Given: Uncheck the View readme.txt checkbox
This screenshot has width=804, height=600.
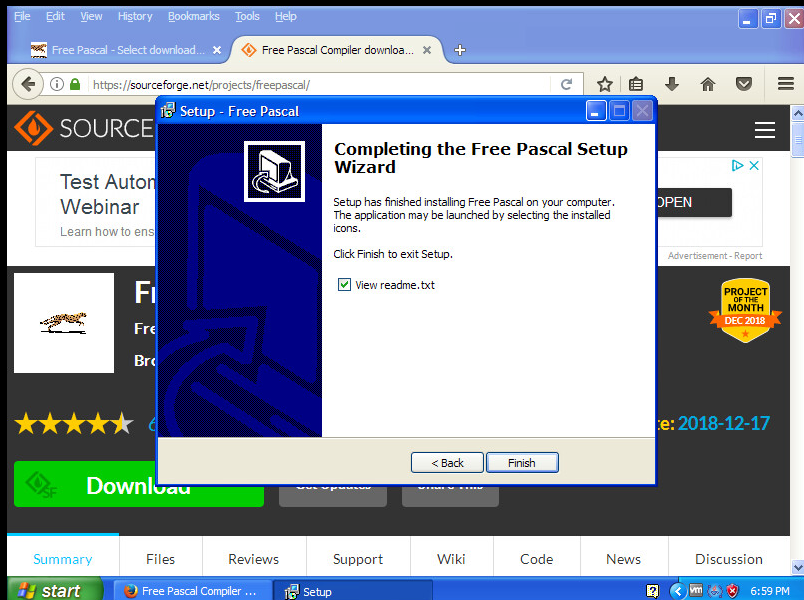Looking at the screenshot, I should (x=344, y=285).
